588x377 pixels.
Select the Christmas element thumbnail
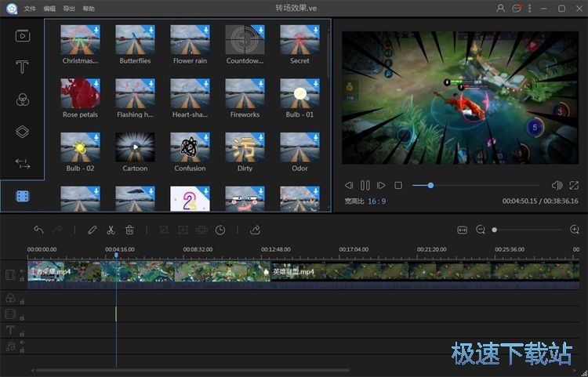pos(80,40)
